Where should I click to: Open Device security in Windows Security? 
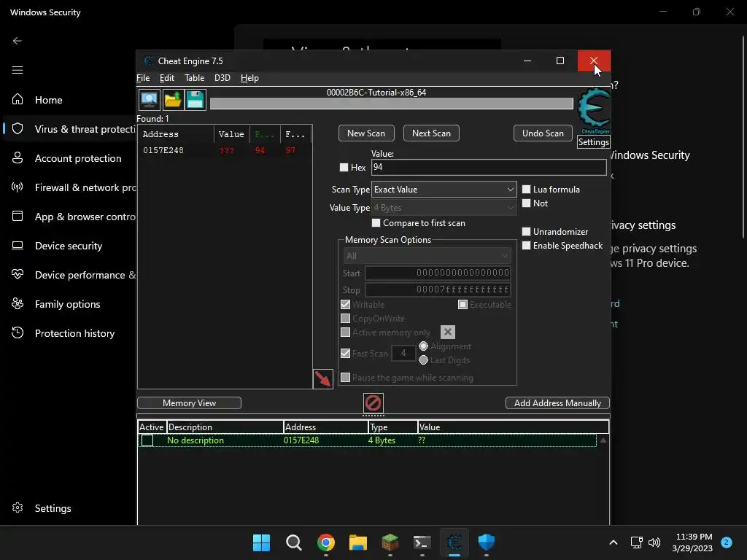[69, 246]
